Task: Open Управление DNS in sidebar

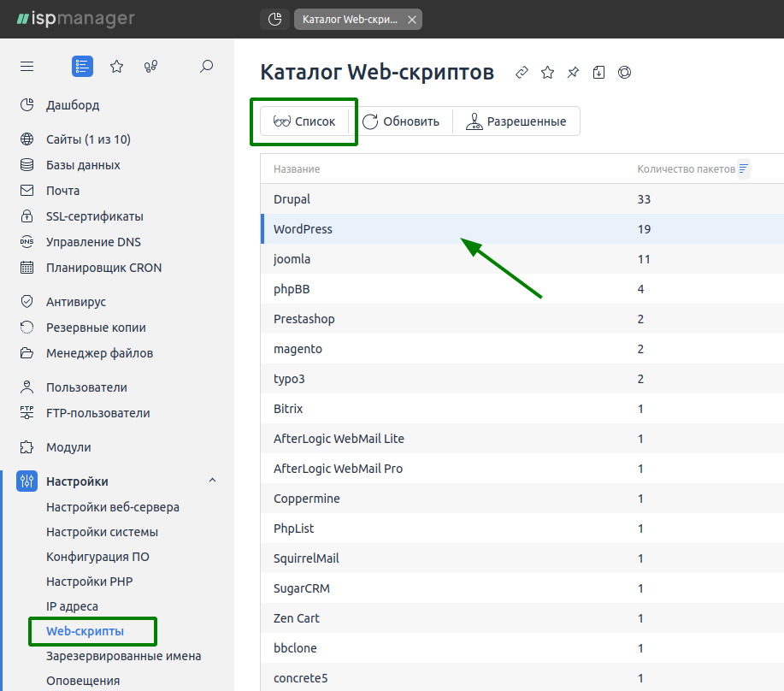Action: coord(93,242)
